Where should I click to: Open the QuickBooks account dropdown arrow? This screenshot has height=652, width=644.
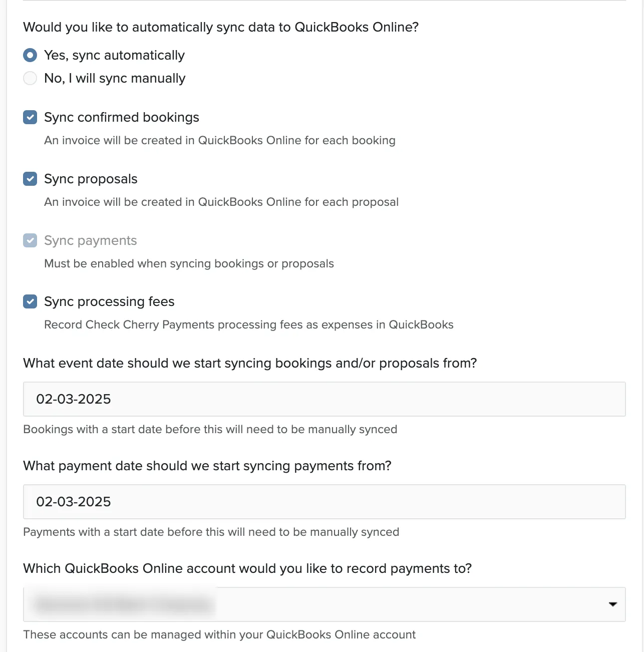(612, 604)
